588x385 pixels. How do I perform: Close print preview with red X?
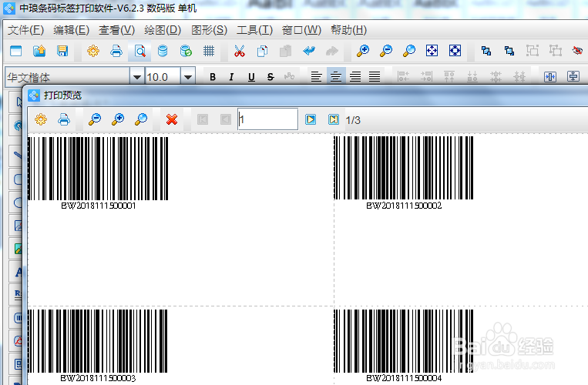[x=172, y=119]
